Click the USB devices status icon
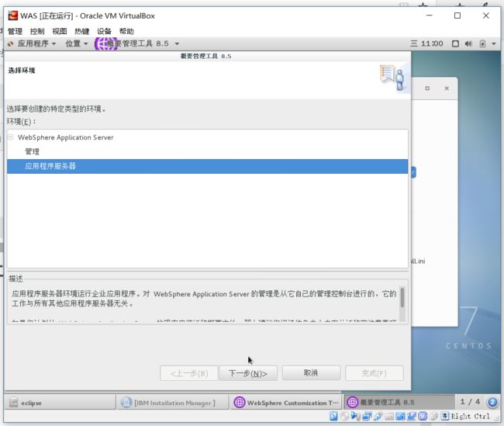504x426 pixels. pyautogui.click(x=378, y=416)
